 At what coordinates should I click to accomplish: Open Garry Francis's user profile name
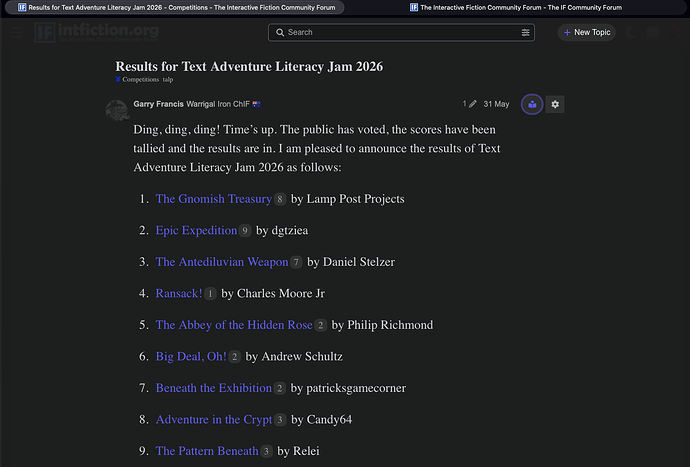pyautogui.click(x=158, y=104)
